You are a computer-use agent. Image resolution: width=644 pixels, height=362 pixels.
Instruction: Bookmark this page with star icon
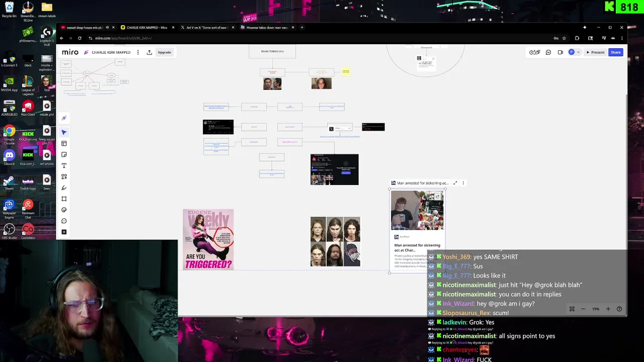[x=564, y=38]
